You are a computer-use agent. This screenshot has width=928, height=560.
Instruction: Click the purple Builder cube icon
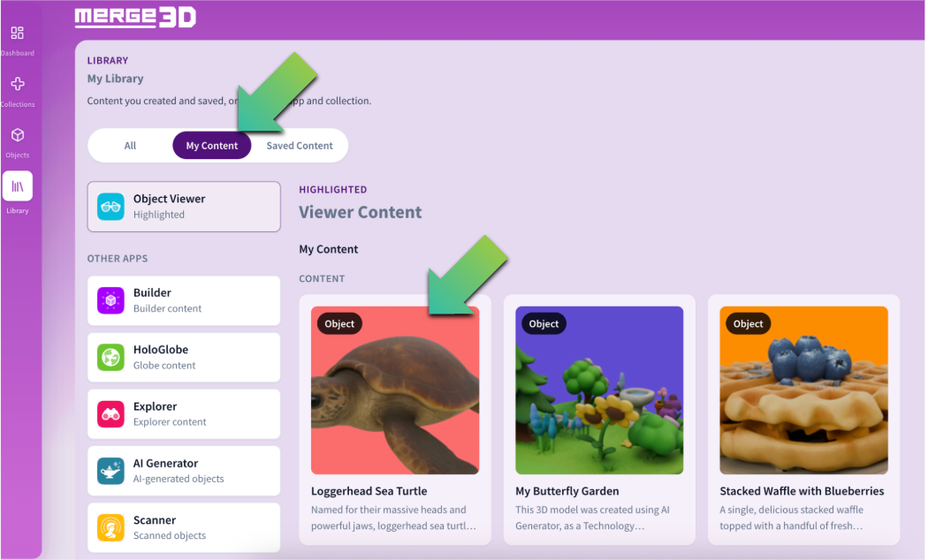coord(110,300)
